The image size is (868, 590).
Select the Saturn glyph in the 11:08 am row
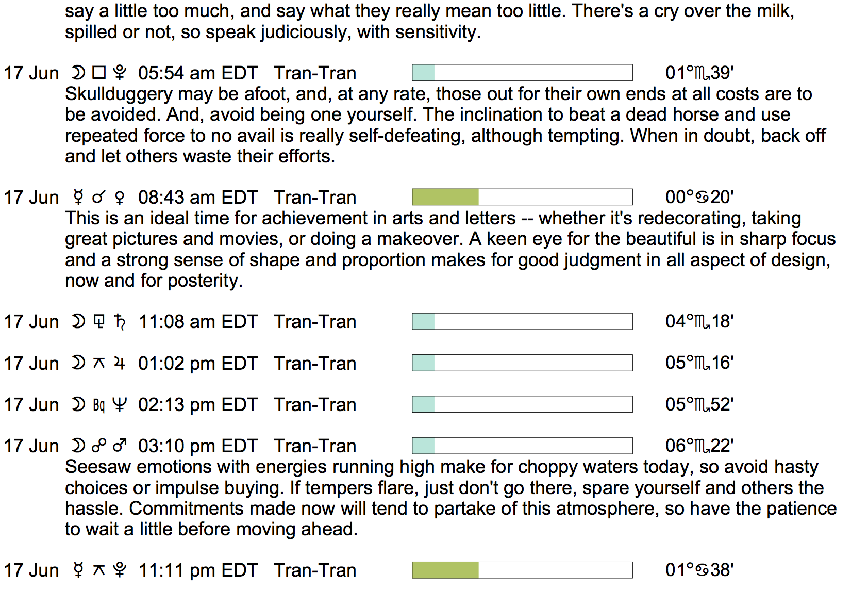coord(120,322)
